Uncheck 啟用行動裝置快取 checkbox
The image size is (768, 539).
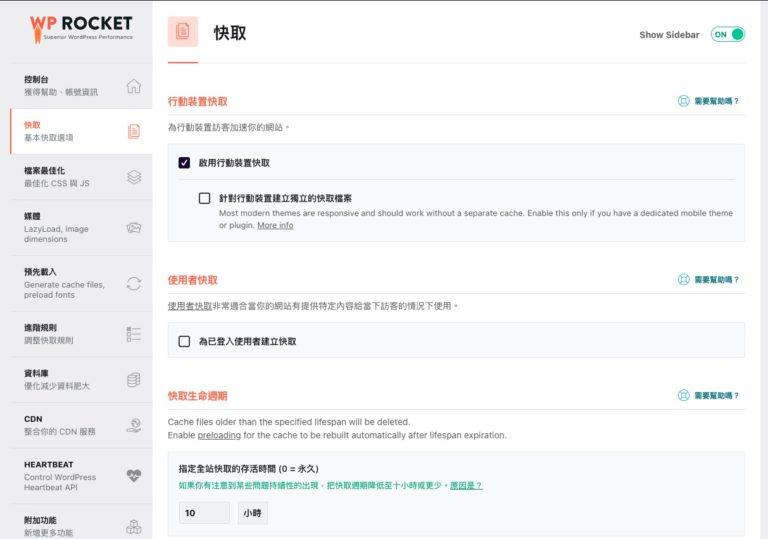coord(184,163)
